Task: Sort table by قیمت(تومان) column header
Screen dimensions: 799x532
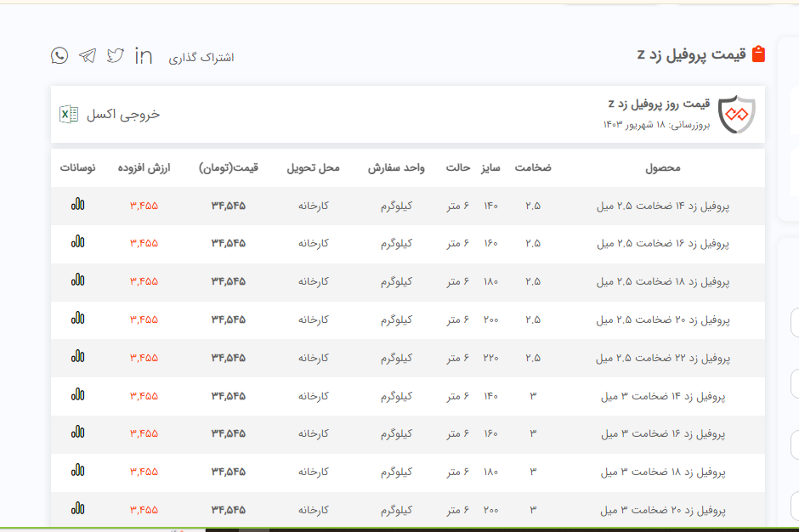Action: (x=229, y=168)
